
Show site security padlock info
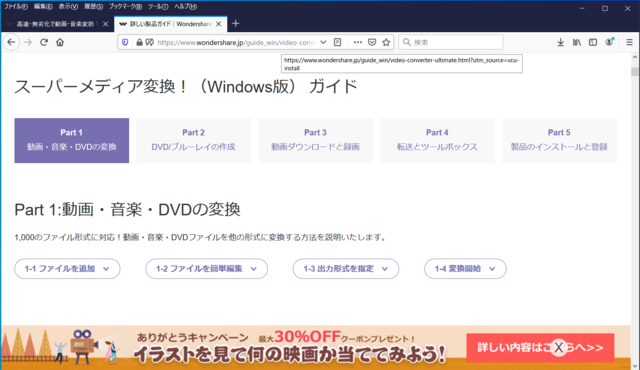coord(139,42)
